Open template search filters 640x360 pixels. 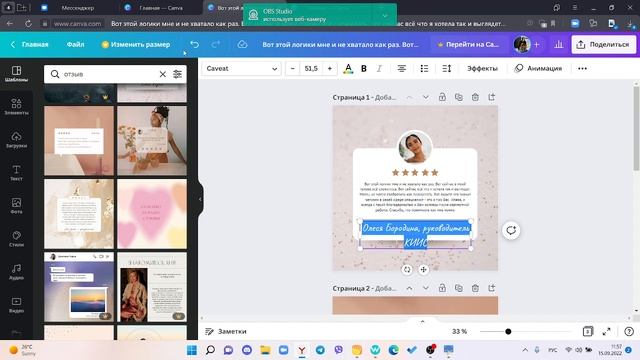click(x=178, y=74)
